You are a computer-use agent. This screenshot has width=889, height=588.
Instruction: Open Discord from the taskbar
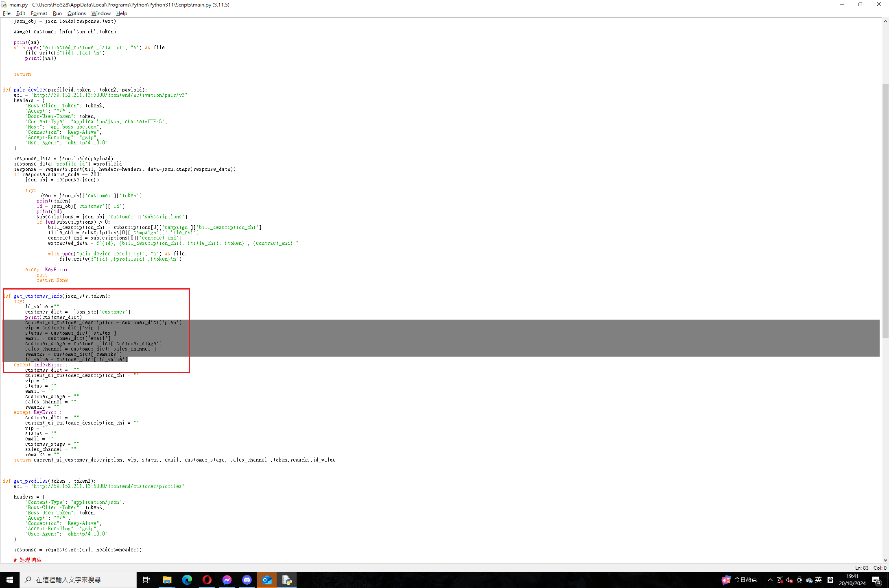(x=247, y=580)
